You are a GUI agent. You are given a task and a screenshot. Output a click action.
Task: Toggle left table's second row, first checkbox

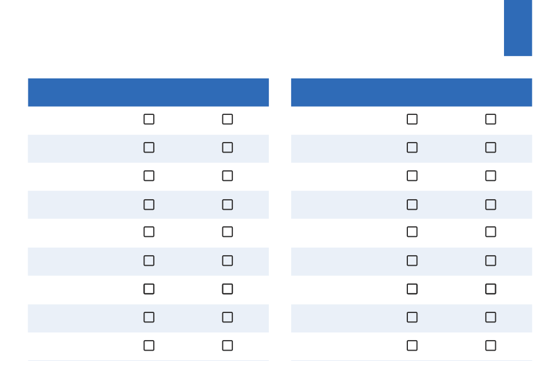(x=149, y=147)
